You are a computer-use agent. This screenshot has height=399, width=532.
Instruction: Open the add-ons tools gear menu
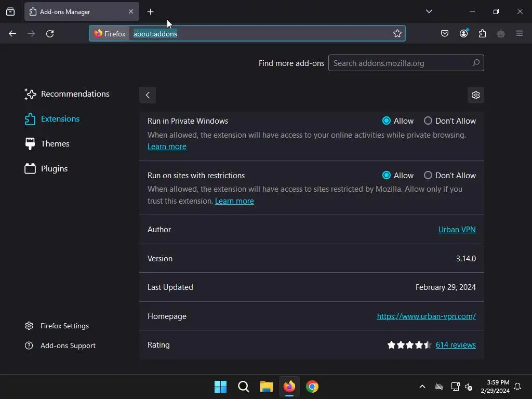coord(476,95)
